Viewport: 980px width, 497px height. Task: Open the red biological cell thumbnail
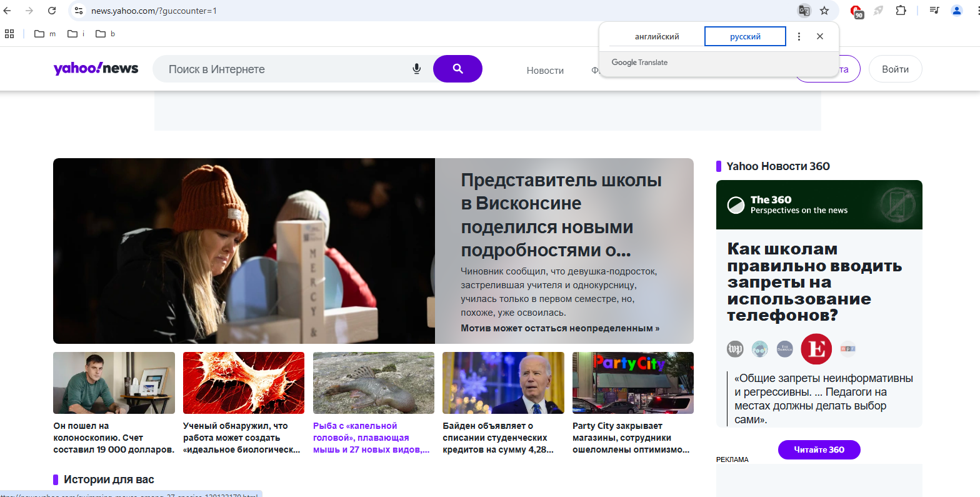coord(243,383)
